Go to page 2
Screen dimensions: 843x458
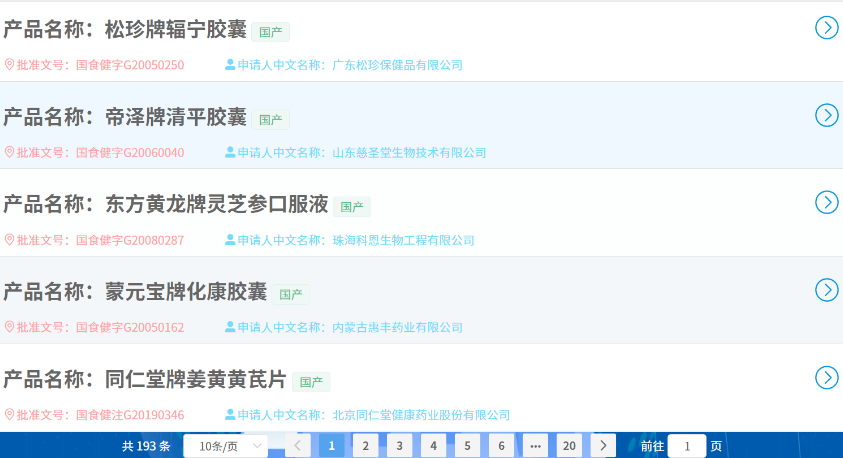coord(366,446)
